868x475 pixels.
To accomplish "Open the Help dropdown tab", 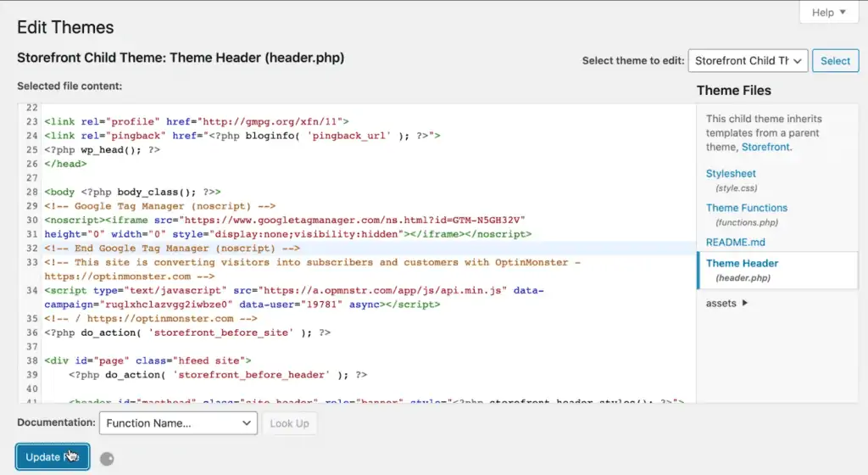I will [828, 12].
